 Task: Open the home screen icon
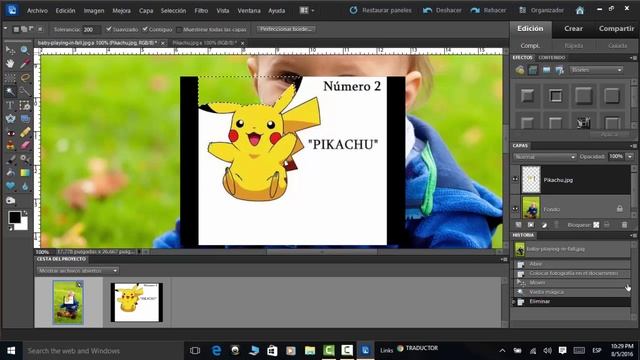[x=580, y=11]
